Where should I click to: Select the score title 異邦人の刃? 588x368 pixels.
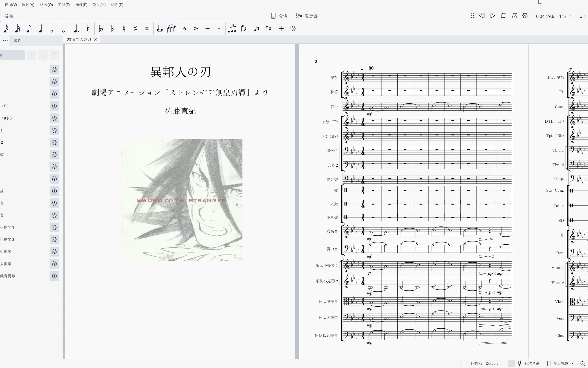point(181,72)
